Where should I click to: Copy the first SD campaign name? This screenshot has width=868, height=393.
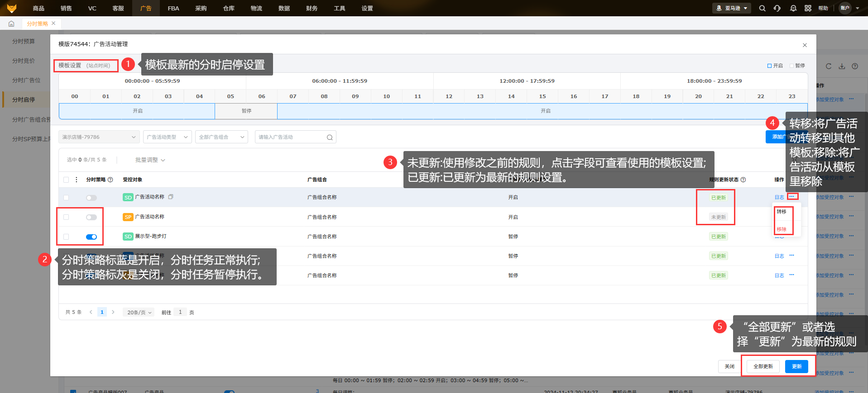pyautogui.click(x=171, y=197)
